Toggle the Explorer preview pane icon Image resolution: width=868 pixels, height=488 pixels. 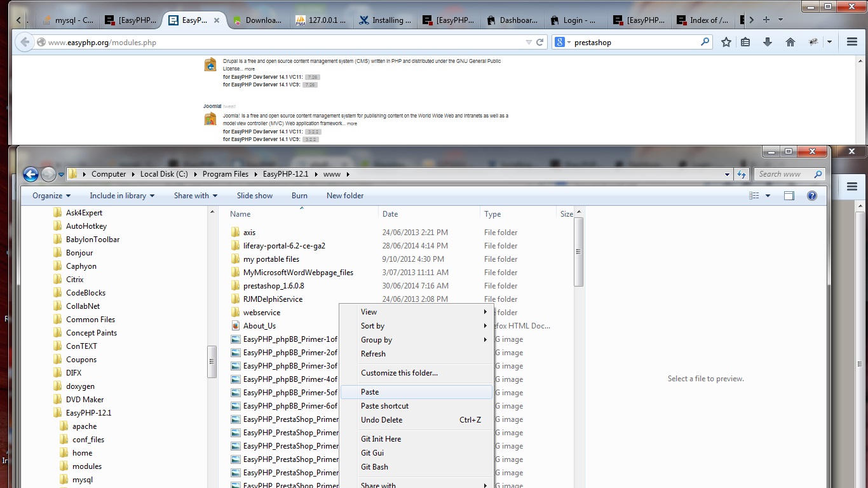click(x=789, y=196)
